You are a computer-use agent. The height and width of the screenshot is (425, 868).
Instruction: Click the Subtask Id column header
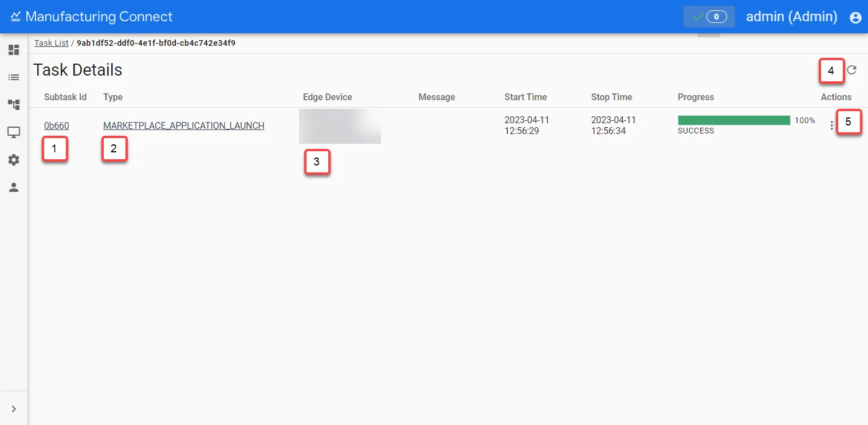[x=65, y=97]
